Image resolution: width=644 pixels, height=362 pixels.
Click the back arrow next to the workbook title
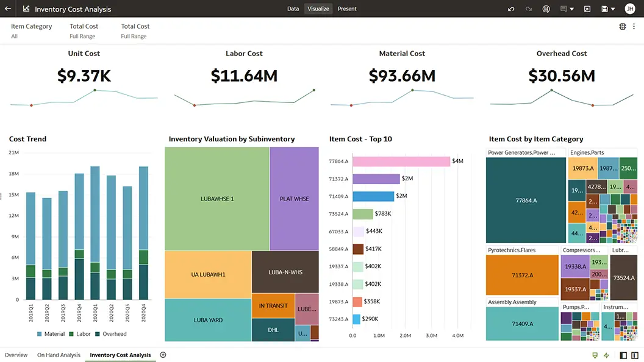[7, 9]
